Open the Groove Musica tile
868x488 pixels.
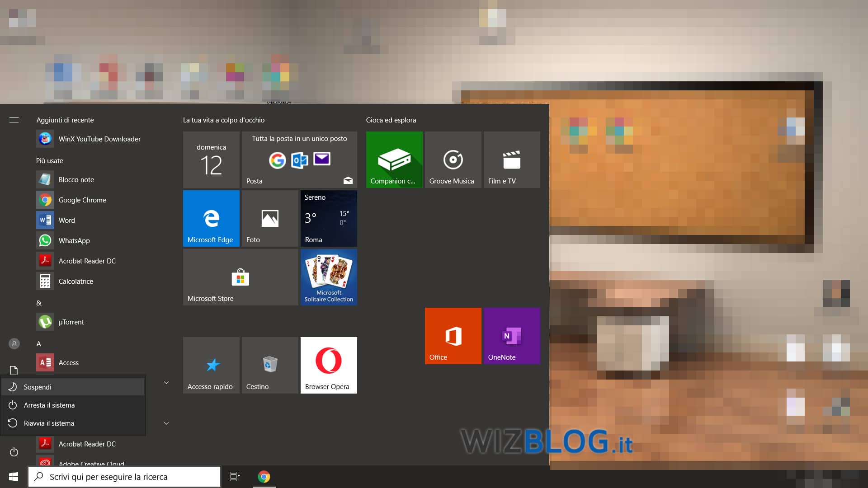(x=453, y=160)
